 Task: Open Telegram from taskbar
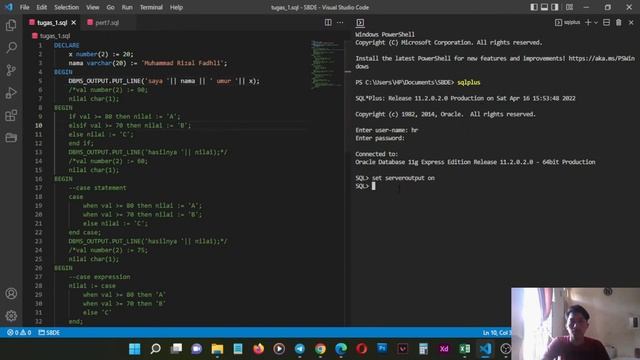point(300,349)
